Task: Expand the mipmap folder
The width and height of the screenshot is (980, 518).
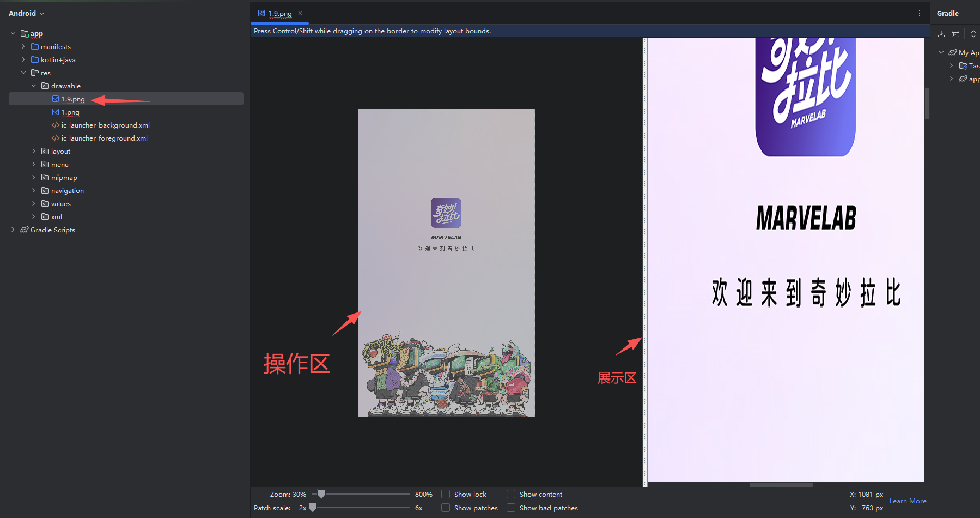Action: click(34, 177)
